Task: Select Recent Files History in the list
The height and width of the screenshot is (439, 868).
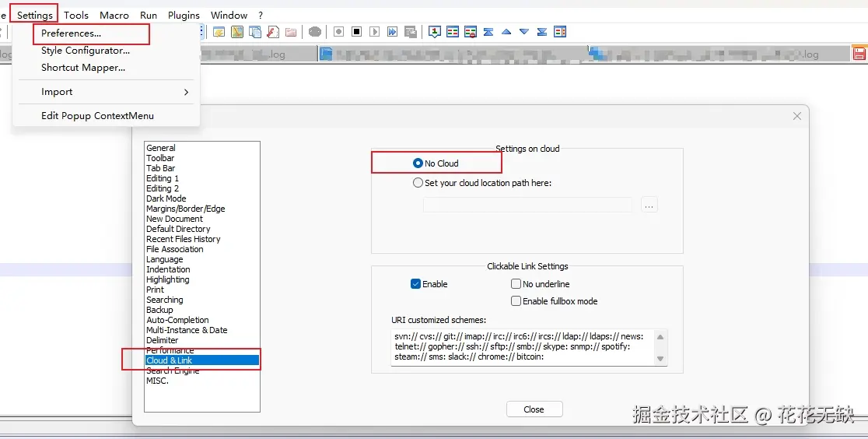Action: [x=184, y=239]
